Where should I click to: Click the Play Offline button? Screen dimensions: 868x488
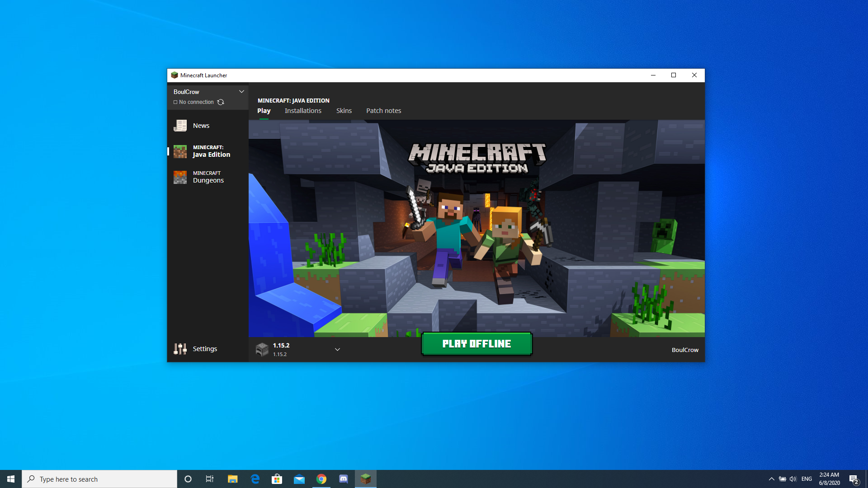[476, 344]
